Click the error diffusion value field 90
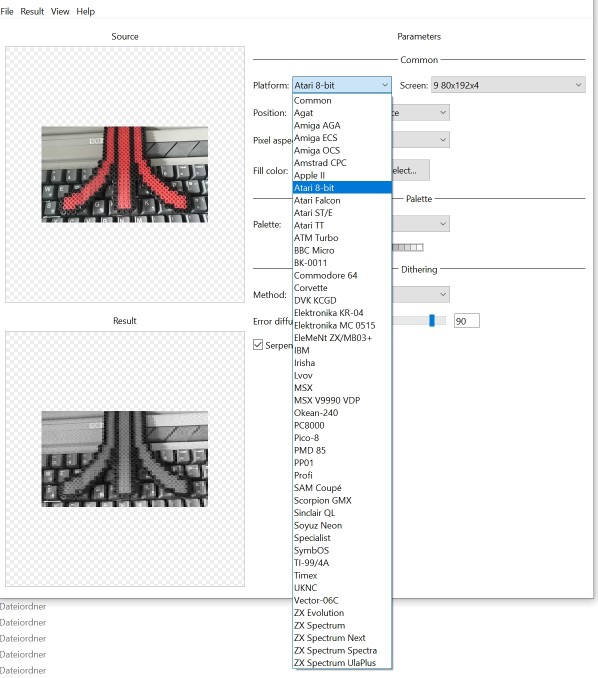Image resolution: width=598 pixels, height=678 pixels. [x=467, y=321]
